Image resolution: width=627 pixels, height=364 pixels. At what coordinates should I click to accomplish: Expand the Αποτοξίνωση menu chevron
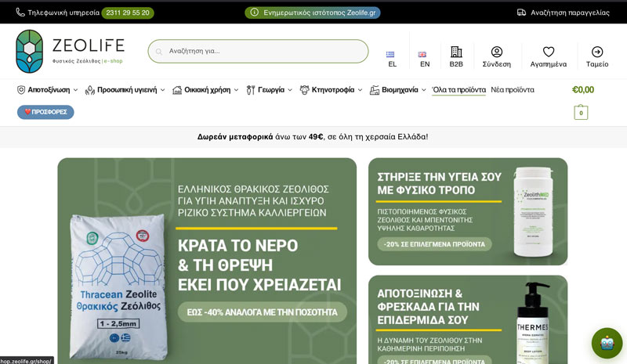point(75,90)
